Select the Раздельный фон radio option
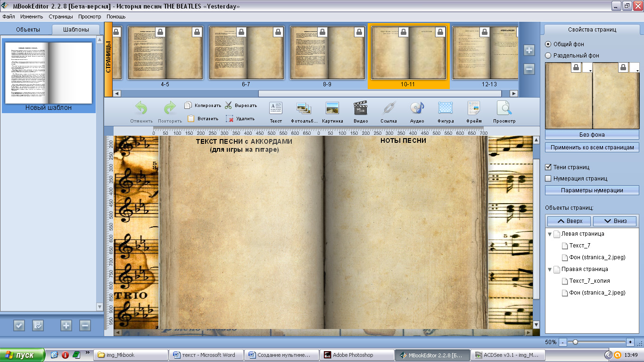The image size is (644, 362). (548, 55)
